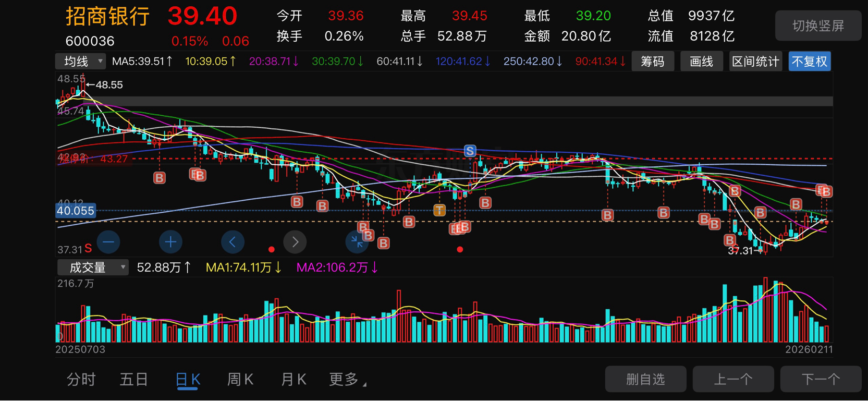Tap the yellow 10:39.05 MA value
Image resolution: width=868 pixels, height=401 pixels.
point(211,62)
